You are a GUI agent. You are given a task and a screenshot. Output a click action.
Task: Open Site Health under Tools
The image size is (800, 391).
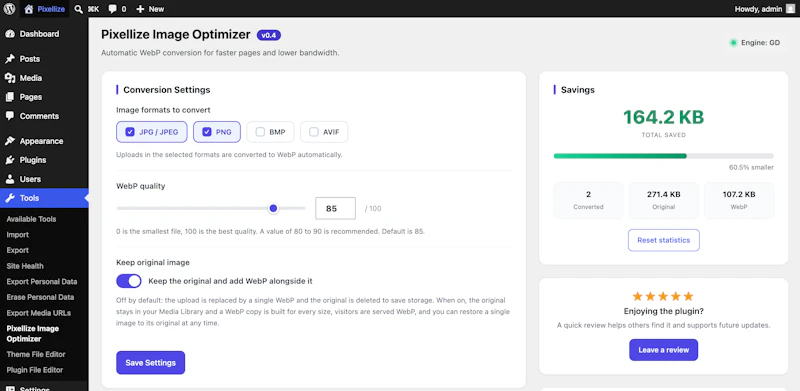[25, 266]
